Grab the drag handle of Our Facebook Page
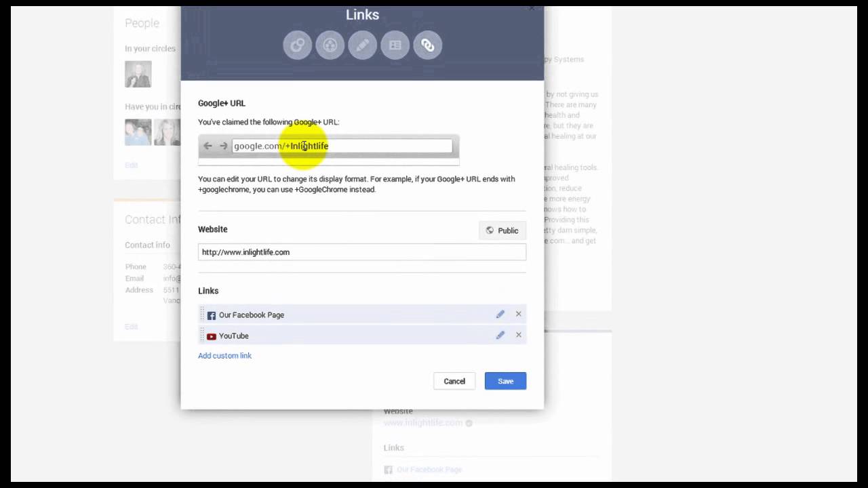The height and width of the screenshot is (488, 868). tap(201, 314)
